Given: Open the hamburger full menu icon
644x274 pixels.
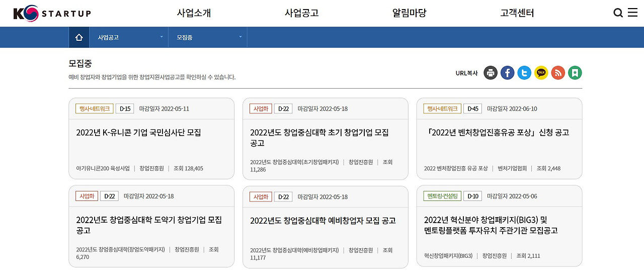Looking at the screenshot, I should (632, 13).
